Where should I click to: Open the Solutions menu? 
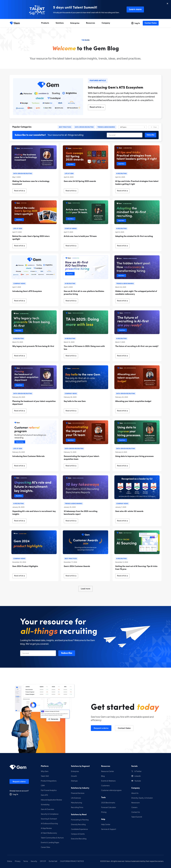point(60,23)
